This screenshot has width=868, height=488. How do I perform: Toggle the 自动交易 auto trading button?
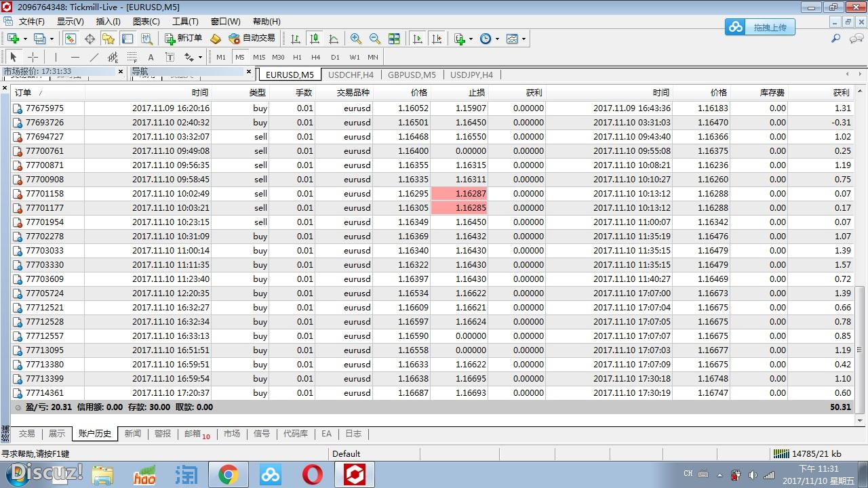click(x=252, y=39)
